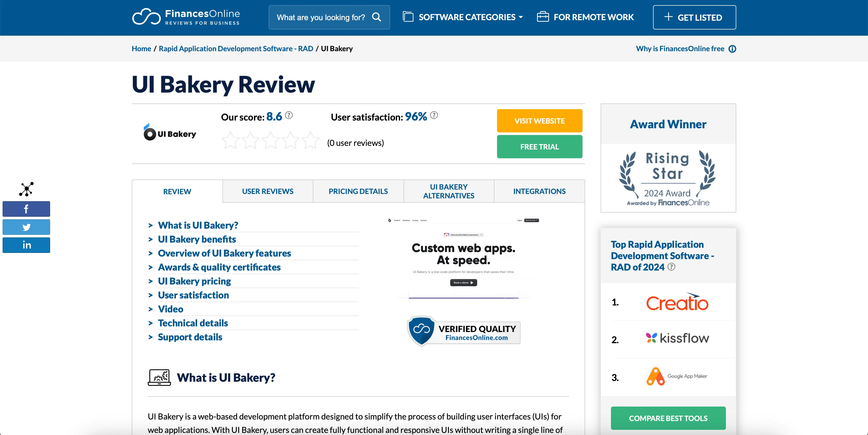Share on Facebook
This screenshot has width=868, height=435.
[x=26, y=209]
